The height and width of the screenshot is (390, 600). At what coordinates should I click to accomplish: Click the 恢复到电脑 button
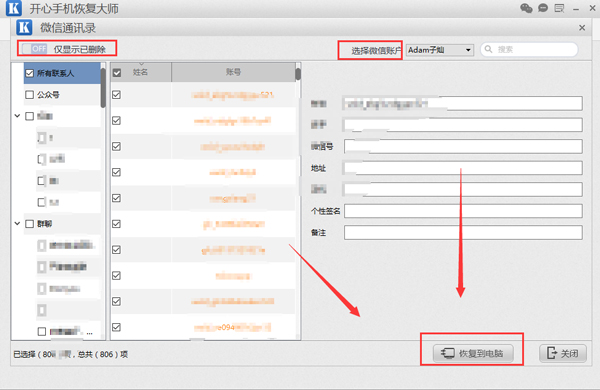coord(472,353)
